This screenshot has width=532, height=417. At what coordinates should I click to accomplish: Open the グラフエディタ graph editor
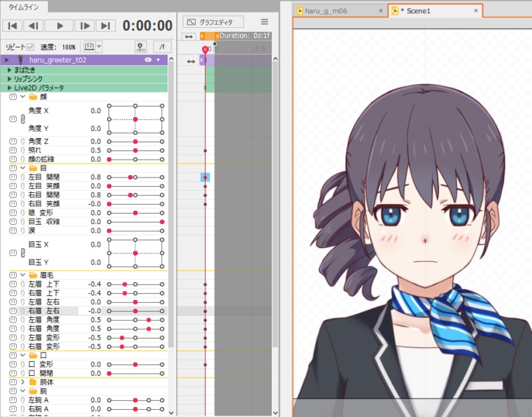[x=213, y=22]
